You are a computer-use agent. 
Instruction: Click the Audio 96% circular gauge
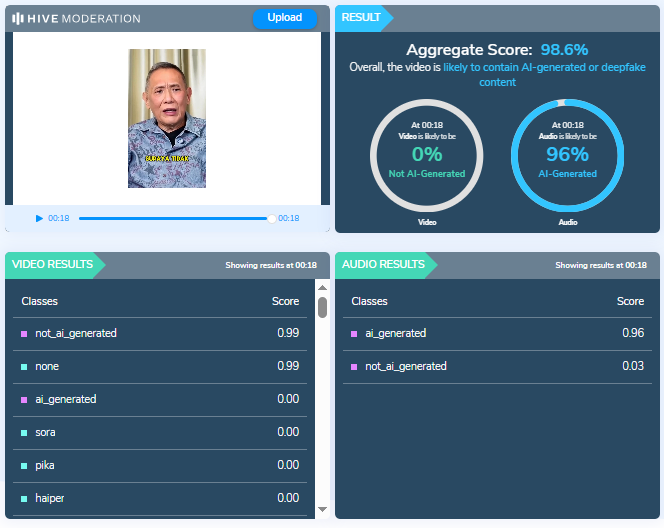pos(567,155)
